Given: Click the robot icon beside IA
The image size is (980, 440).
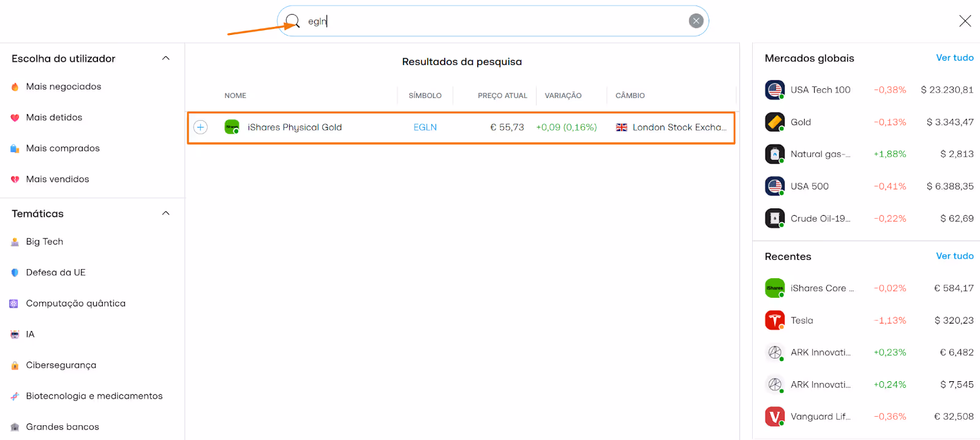Looking at the screenshot, I should [x=15, y=335].
